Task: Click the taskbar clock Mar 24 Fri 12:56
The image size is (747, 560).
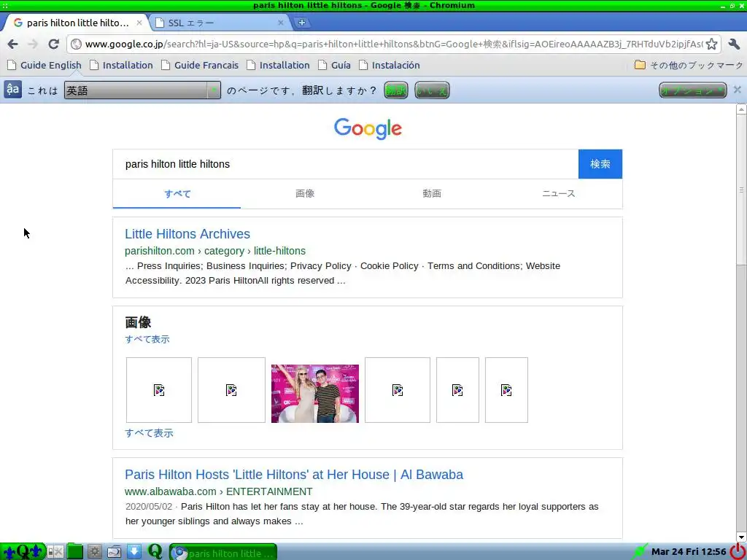Action: pos(689,551)
